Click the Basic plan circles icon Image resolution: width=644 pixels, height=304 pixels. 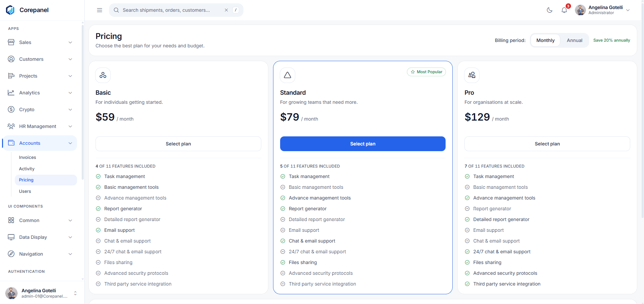(103, 75)
